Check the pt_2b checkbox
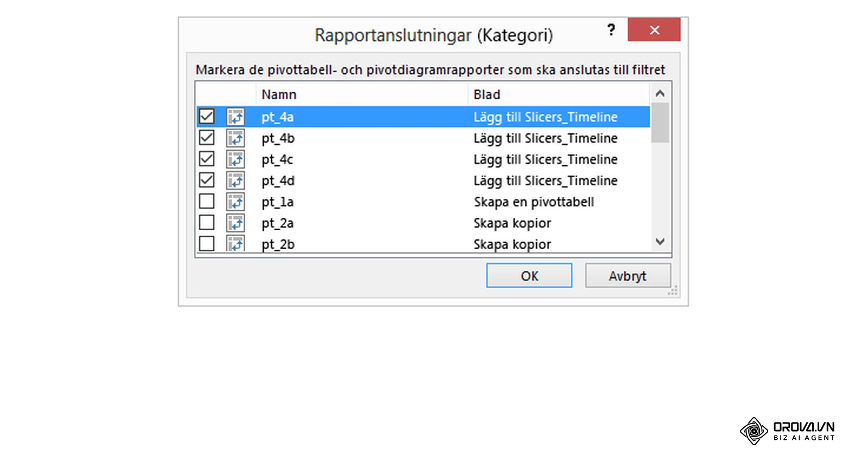The image size is (868, 467). point(207,243)
